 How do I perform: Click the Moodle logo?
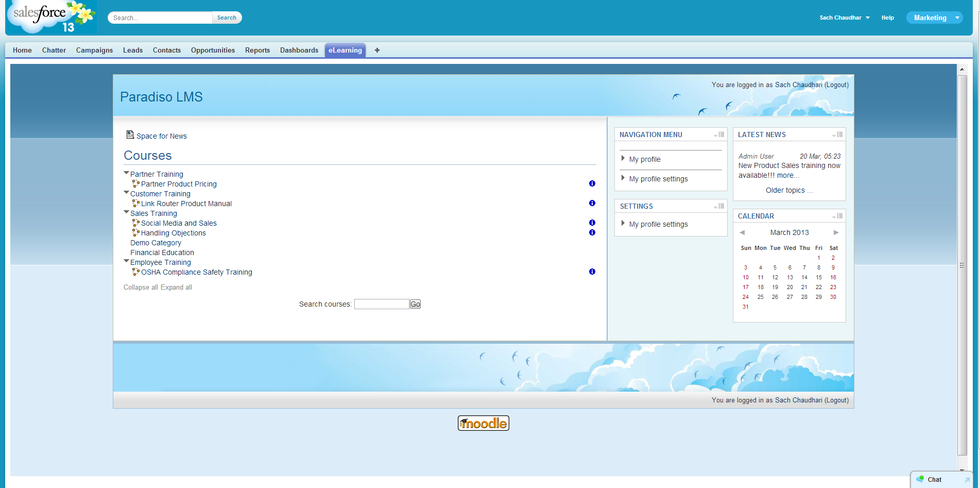click(483, 423)
